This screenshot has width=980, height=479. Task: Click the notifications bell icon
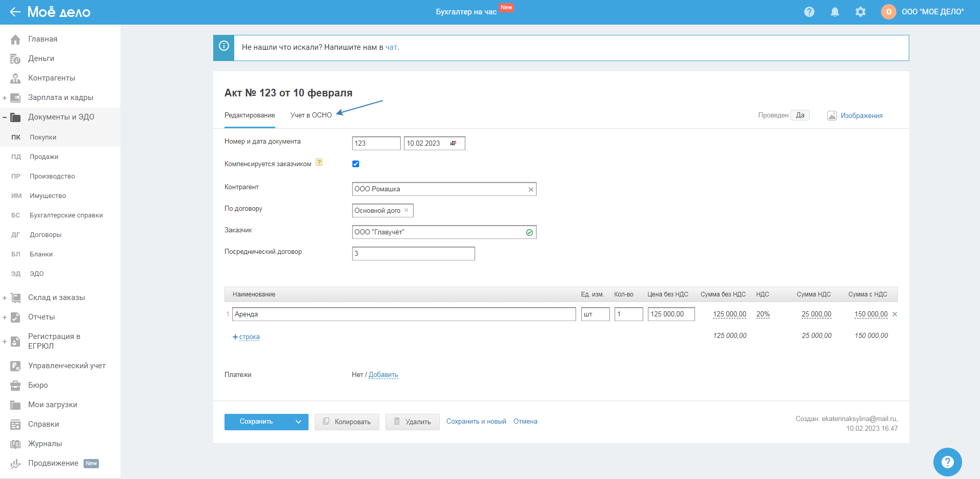[834, 12]
